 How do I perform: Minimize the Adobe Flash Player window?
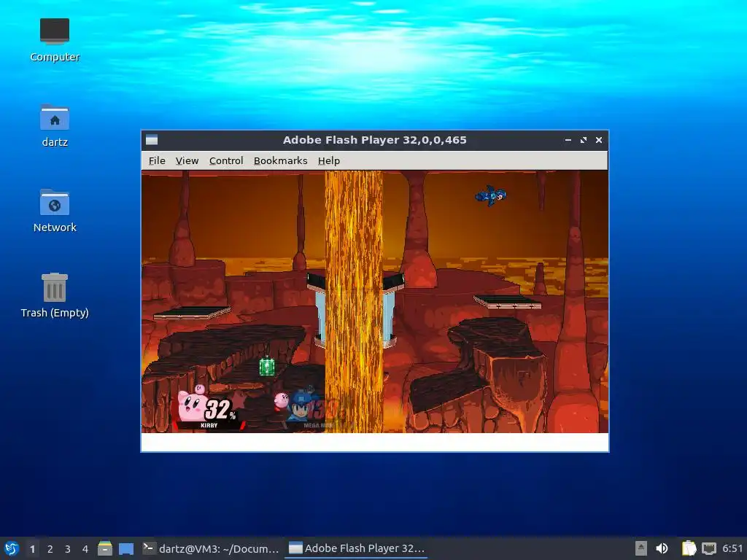point(568,140)
